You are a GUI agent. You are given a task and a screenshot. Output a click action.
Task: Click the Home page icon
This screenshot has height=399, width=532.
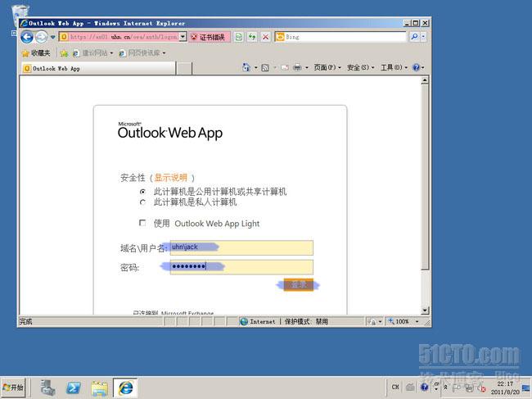(246, 67)
